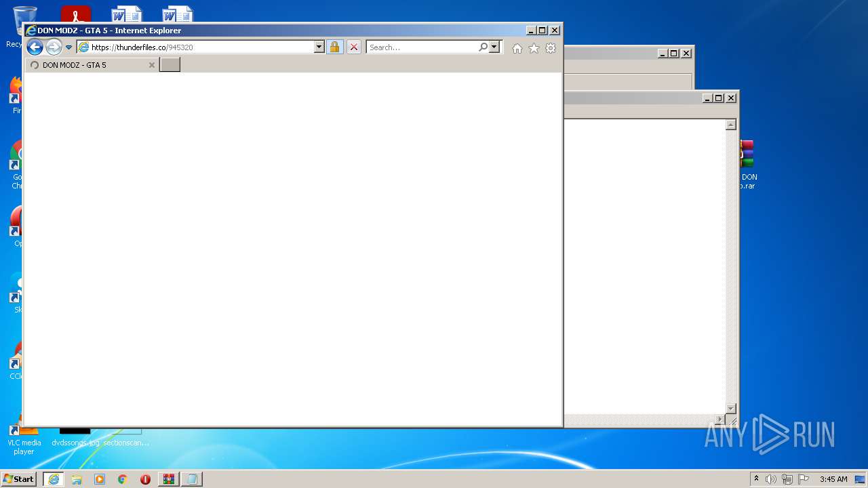Viewport: 868px width, 488px height.
Task: Click the magnifier search icon
Action: coord(483,47)
